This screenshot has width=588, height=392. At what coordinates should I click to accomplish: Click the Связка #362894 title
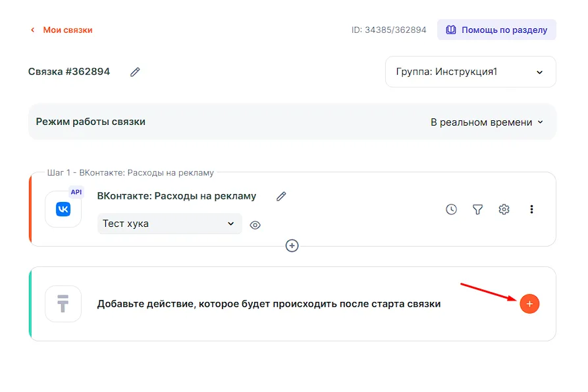(x=69, y=72)
